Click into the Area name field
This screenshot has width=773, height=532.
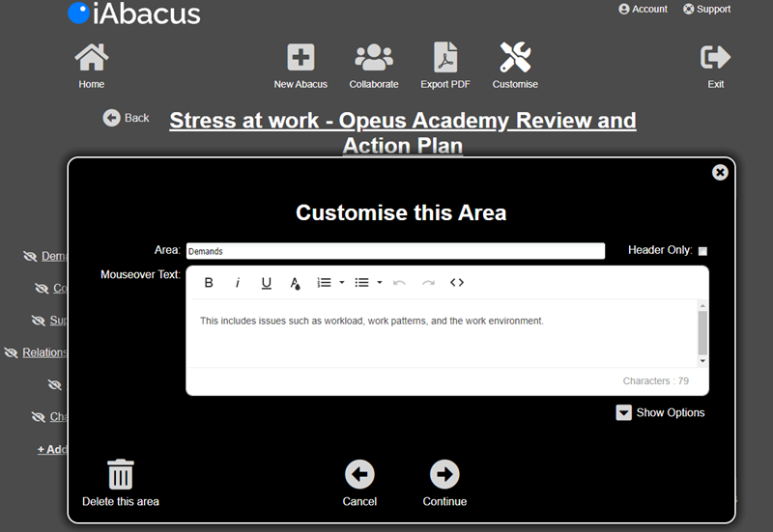[x=395, y=251]
